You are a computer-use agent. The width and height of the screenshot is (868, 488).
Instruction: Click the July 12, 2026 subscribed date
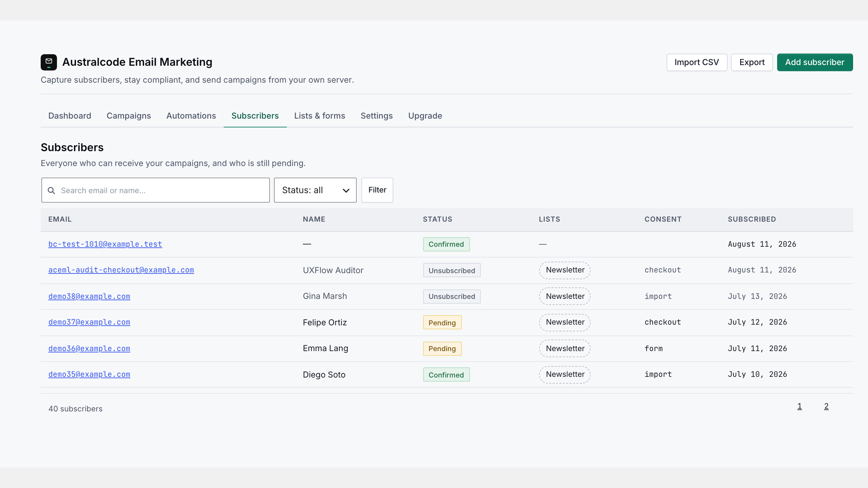click(757, 322)
